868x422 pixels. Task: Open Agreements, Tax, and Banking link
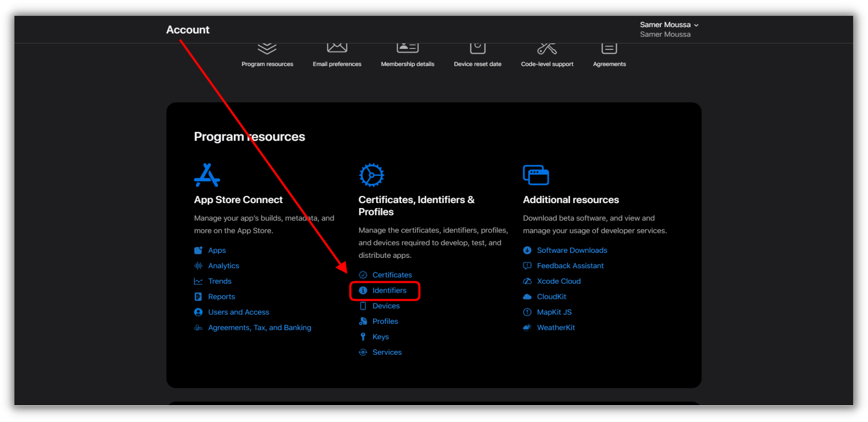(259, 327)
